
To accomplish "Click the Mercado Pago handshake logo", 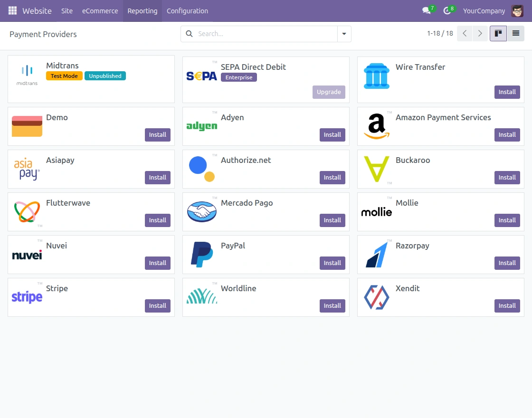I will point(202,212).
